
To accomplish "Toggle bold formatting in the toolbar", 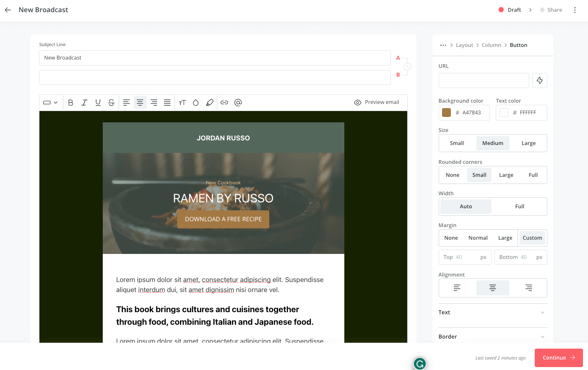I will 70,102.
